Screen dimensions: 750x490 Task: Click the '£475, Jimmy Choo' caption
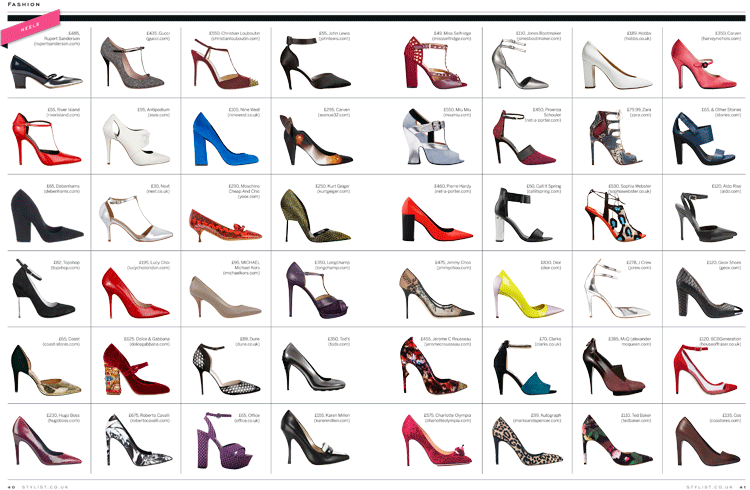[x=453, y=265]
